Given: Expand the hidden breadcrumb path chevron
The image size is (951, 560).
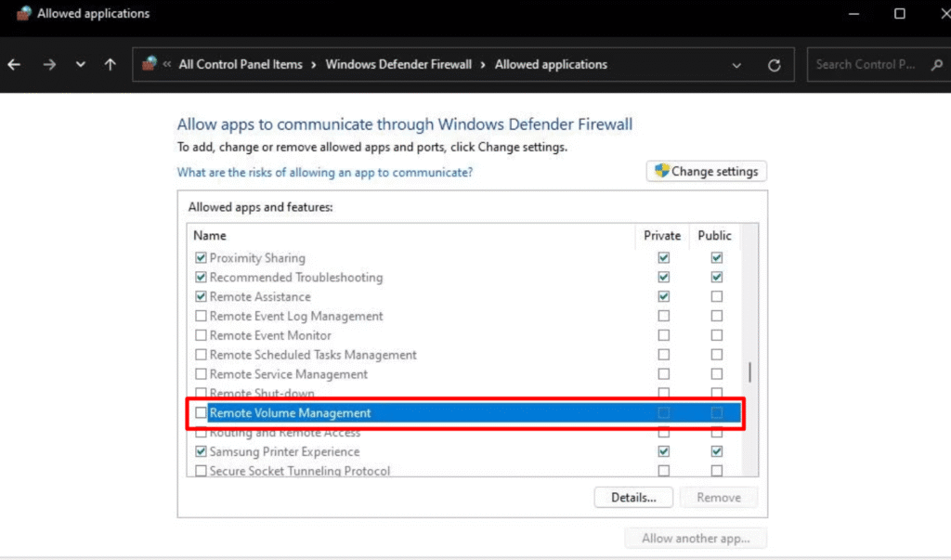Looking at the screenshot, I should [x=167, y=65].
